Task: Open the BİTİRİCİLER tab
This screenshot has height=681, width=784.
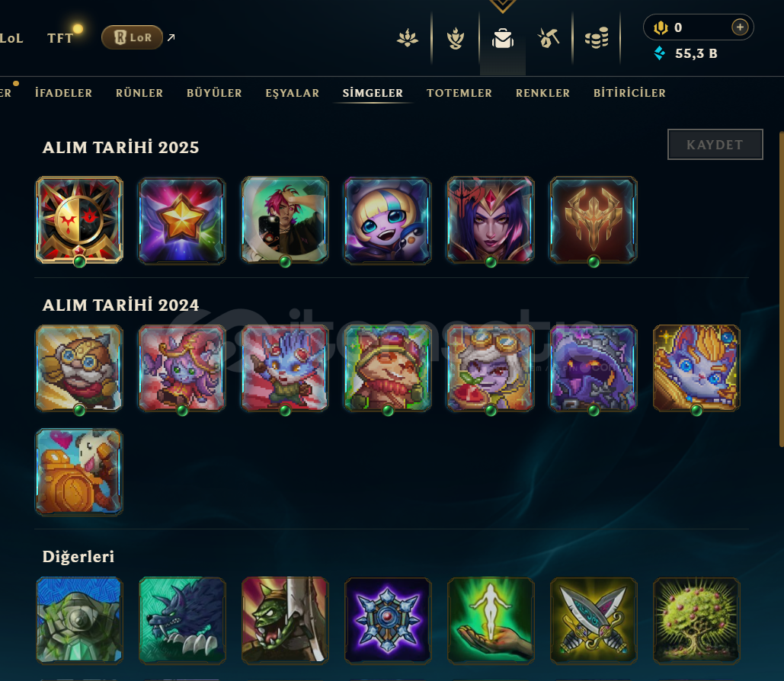Action: 629,93
